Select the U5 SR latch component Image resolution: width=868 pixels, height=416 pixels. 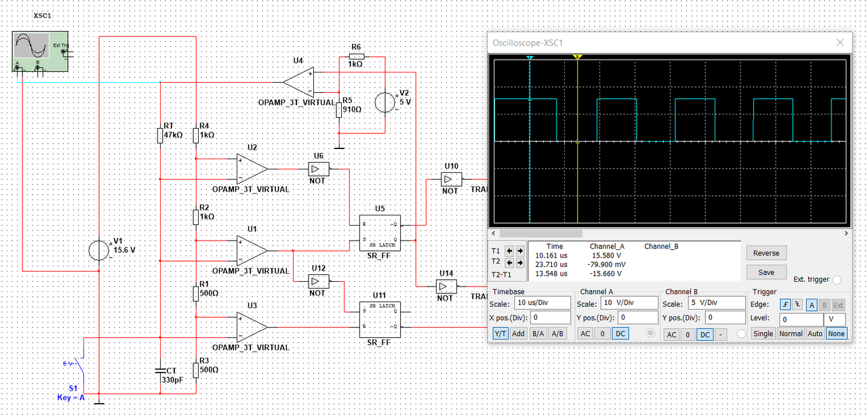pos(380,233)
